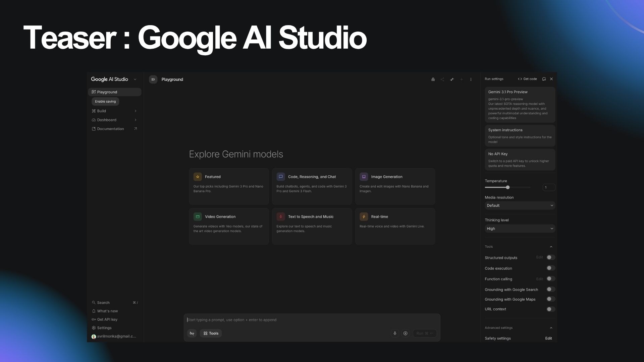Click the Enable saving button
The width and height of the screenshot is (644, 362).
tap(105, 102)
